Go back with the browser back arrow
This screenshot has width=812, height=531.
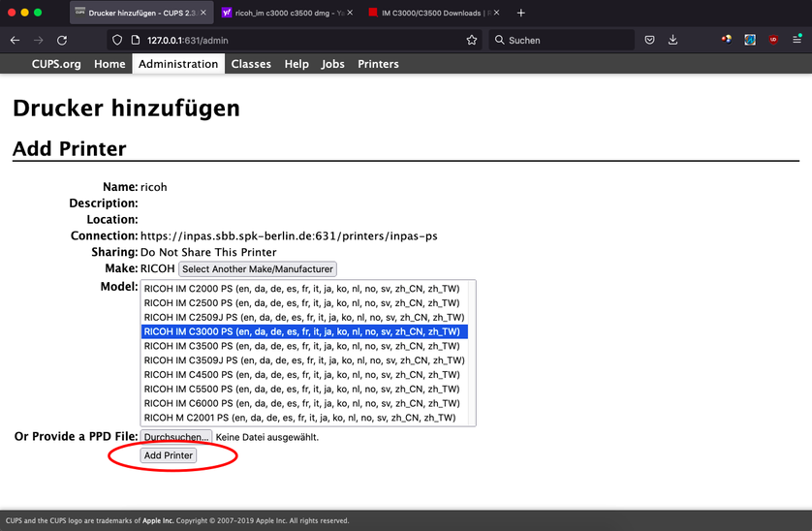pos(15,40)
